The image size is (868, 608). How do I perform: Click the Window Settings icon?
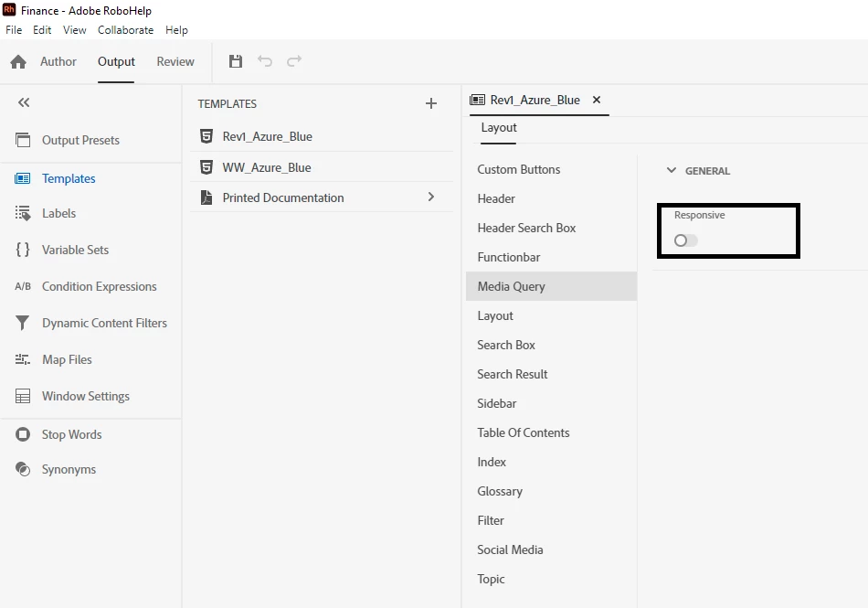(x=23, y=396)
